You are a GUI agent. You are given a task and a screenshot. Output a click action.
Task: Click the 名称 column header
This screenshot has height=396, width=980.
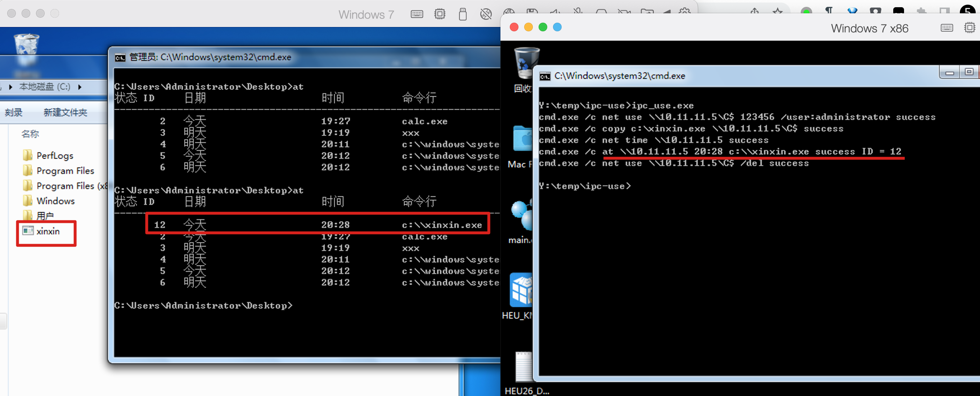(x=31, y=134)
